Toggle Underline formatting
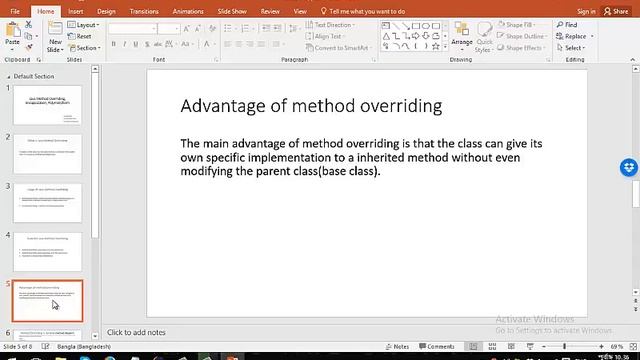640x360 pixels. tap(136, 44)
